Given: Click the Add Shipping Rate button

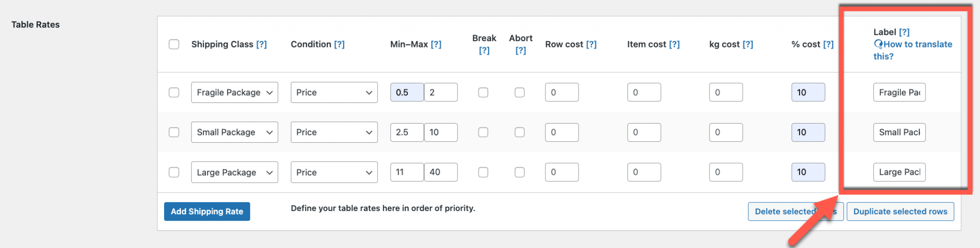Looking at the screenshot, I should (207, 212).
